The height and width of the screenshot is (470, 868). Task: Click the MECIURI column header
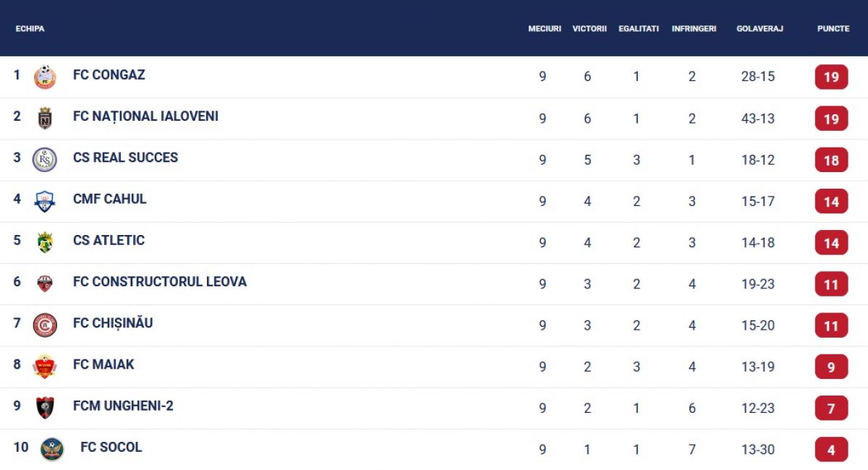(544, 29)
